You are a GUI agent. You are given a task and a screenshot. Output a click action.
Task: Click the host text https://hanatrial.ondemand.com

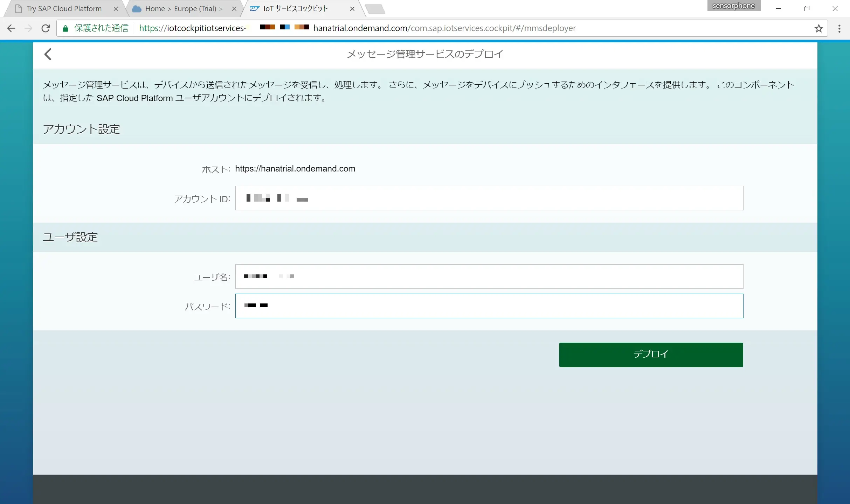click(x=295, y=169)
